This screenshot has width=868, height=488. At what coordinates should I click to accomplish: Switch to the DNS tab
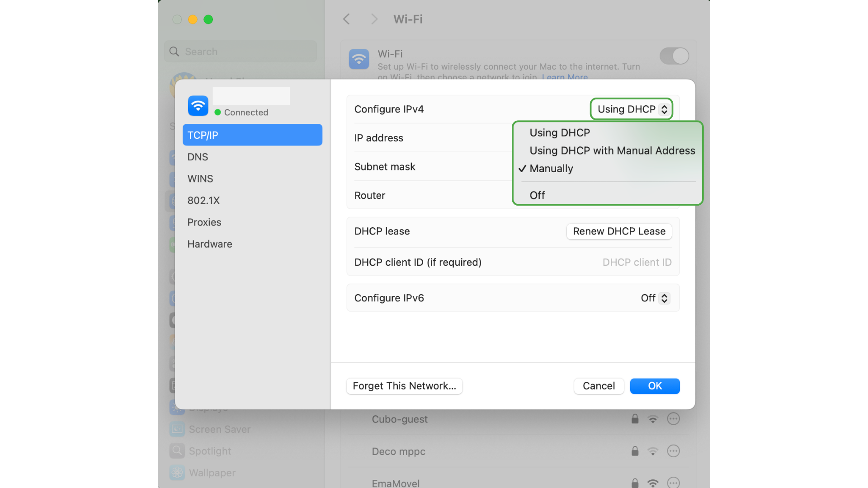click(x=252, y=157)
